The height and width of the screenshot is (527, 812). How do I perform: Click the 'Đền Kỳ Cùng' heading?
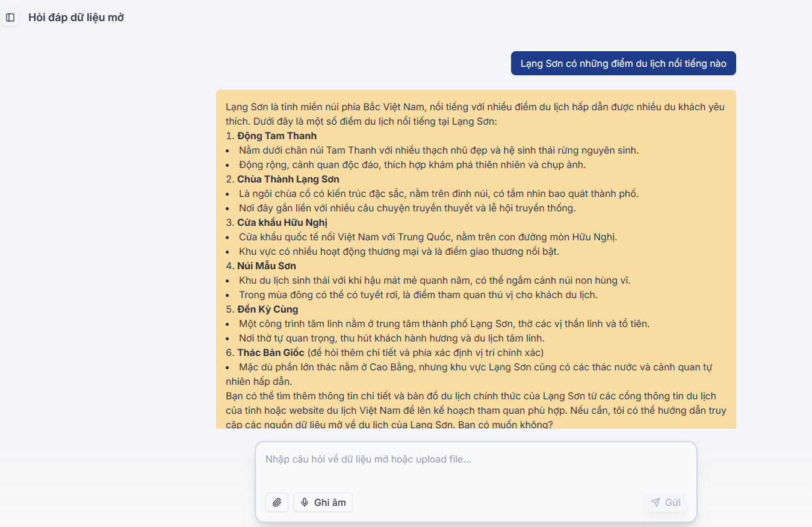point(267,310)
